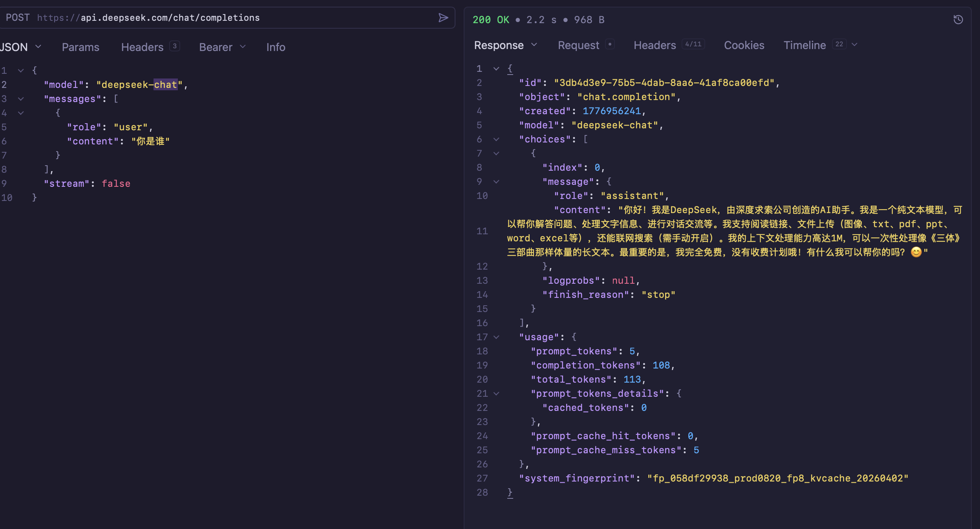Click the completion_tokens value 108
The width and height of the screenshot is (980, 529).
661,365
